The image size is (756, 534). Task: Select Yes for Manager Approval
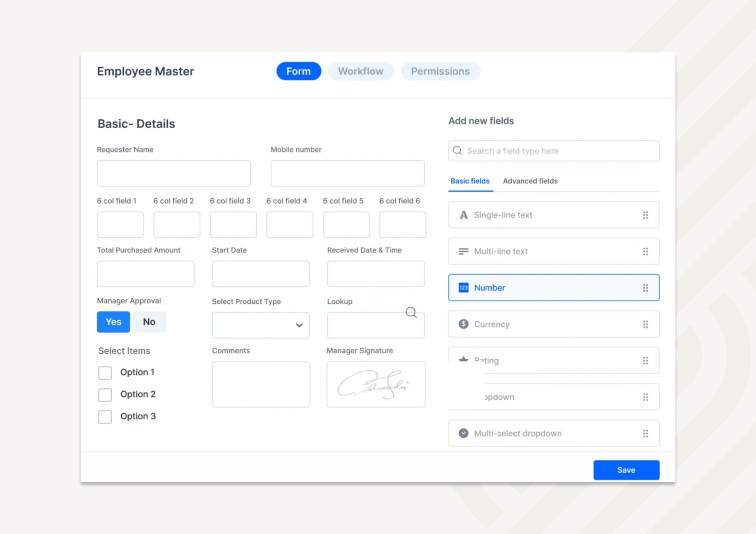click(113, 322)
